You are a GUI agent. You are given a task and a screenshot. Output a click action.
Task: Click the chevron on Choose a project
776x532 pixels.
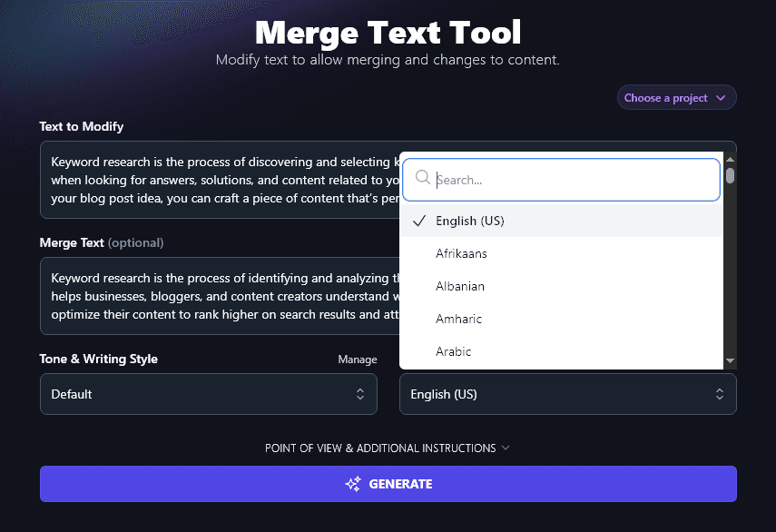[x=723, y=97]
